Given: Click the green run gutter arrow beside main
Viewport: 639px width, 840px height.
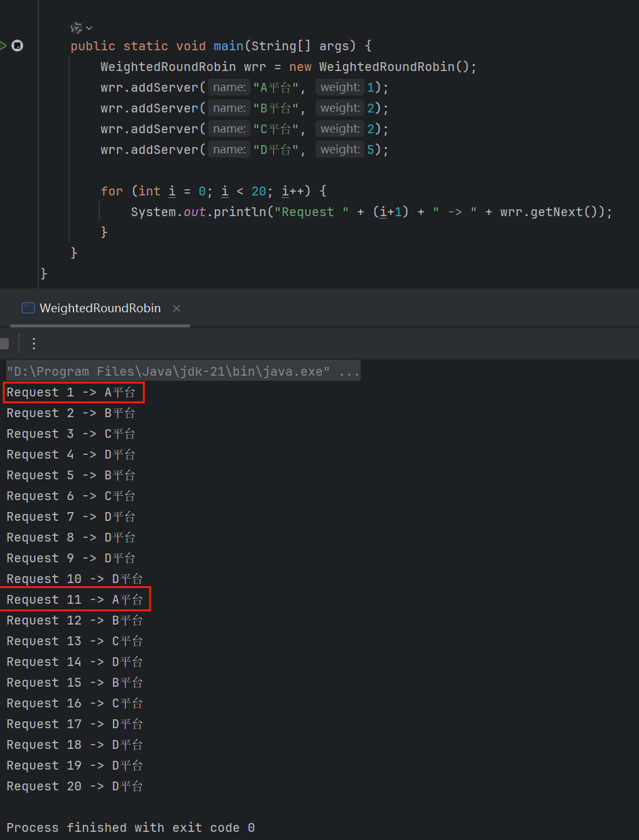Looking at the screenshot, I should [x=3, y=45].
